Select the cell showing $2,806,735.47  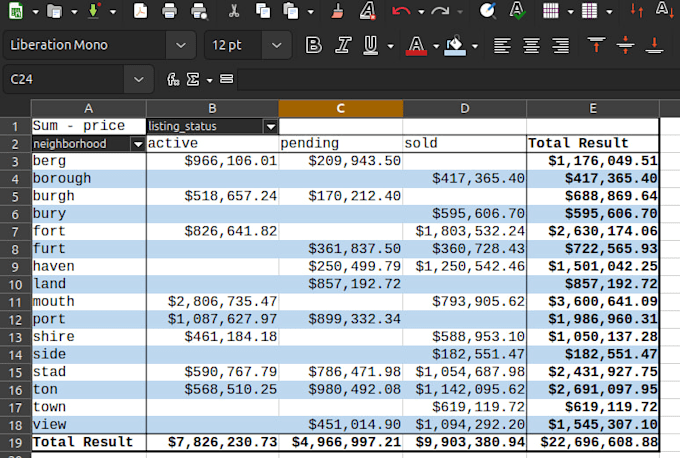coord(212,301)
